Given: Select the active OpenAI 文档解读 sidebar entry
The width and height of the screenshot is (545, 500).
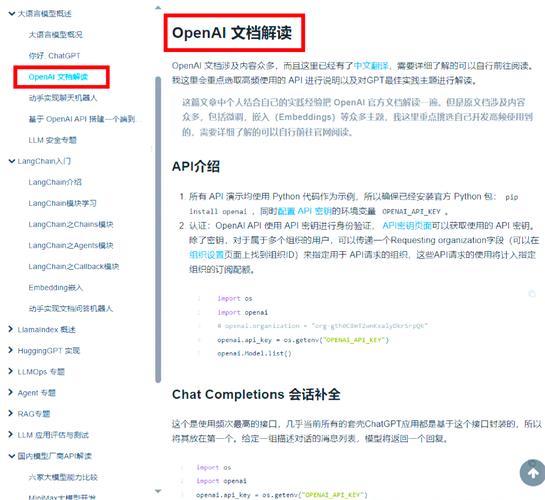Looking at the screenshot, I should pos(58,77).
